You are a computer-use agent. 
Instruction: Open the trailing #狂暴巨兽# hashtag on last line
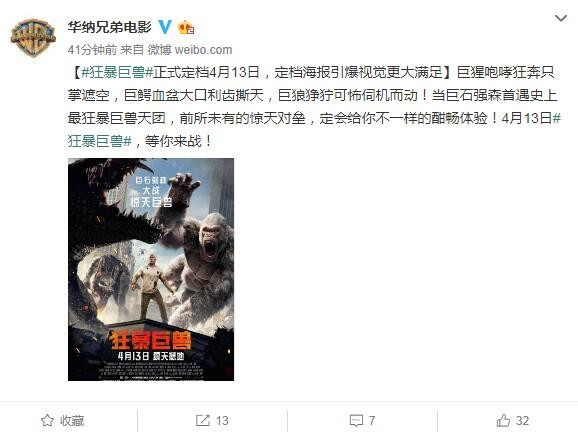point(100,141)
